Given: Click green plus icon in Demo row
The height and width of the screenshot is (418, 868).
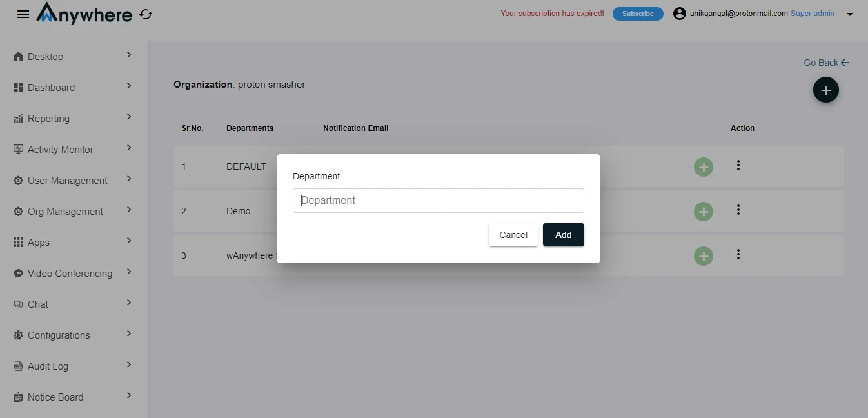Looking at the screenshot, I should [704, 212].
